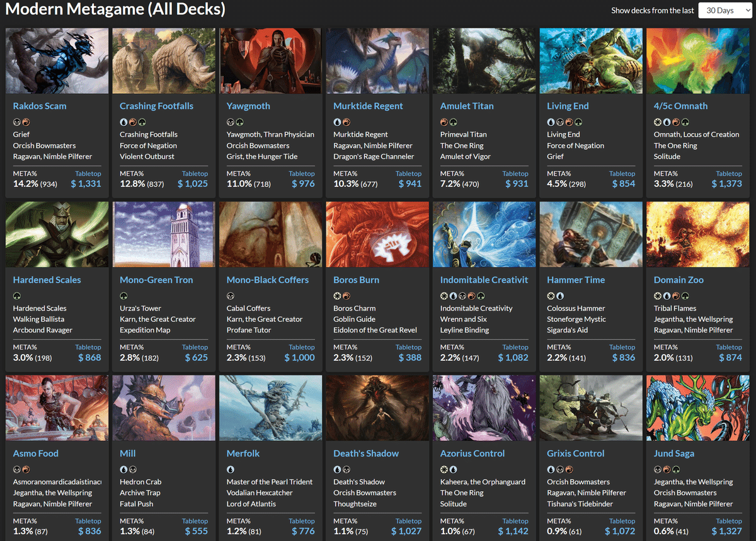The height and width of the screenshot is (541, 756).
Task: Click the Azorius Control card artwork
Action: (x=484, y=408)
